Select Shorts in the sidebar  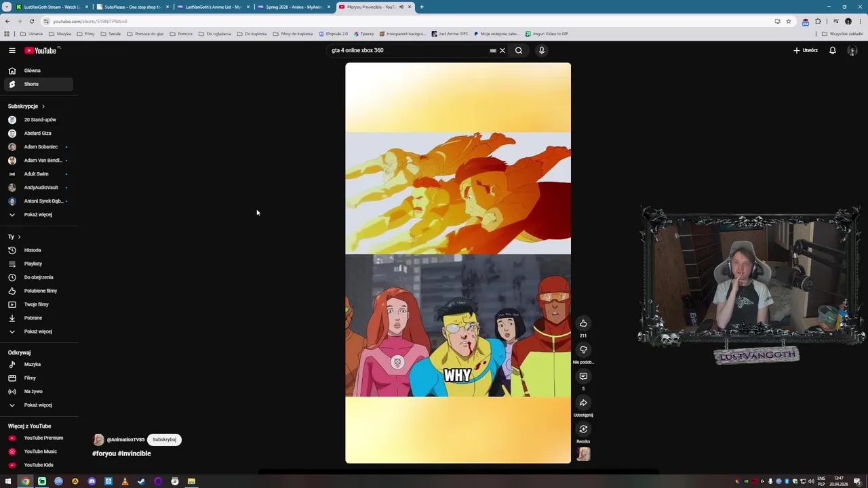[x=39, y=84]
